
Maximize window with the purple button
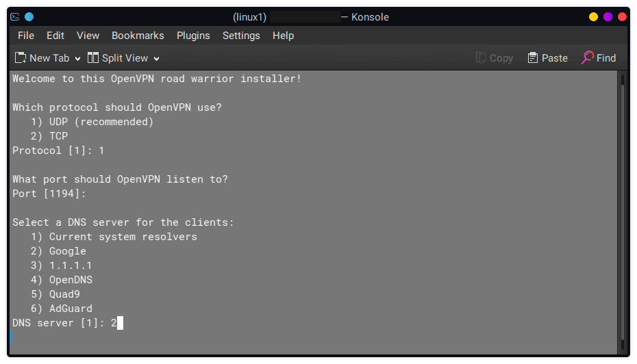[x=608, y=16]
